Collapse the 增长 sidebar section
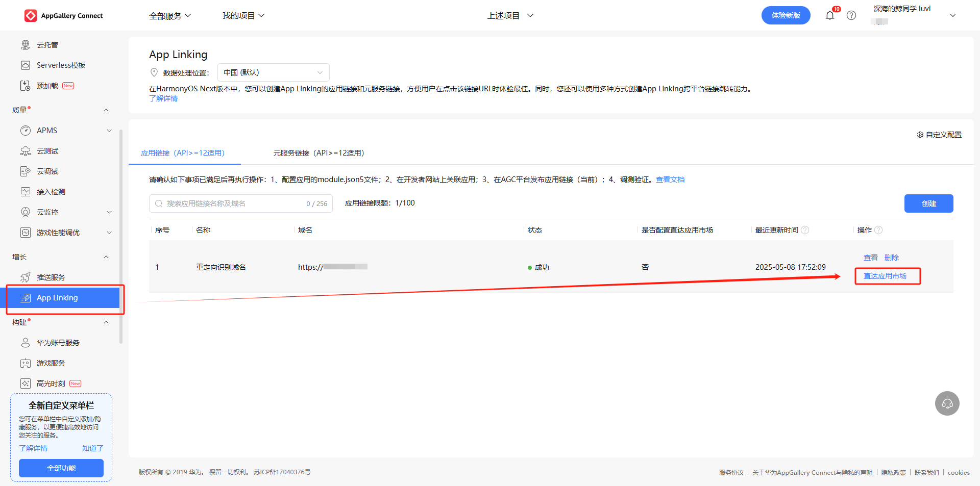This screenshot has width=980, height=486. (x=106, y=257)
